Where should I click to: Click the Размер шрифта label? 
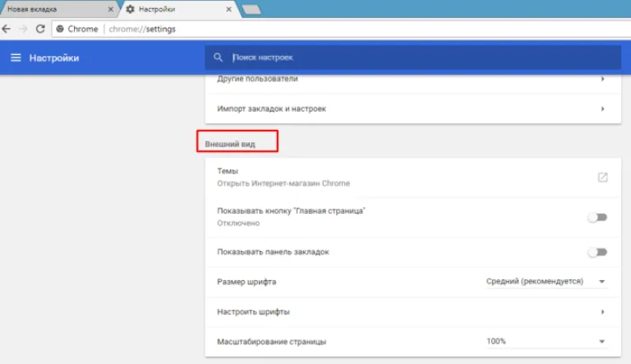(246, 282)
